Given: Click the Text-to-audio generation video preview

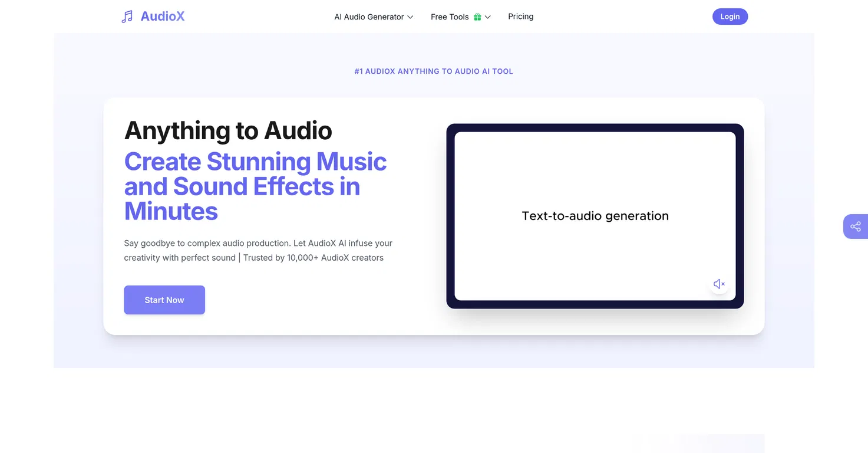Looking at the screenshot, I should click(x=595, y=216).
